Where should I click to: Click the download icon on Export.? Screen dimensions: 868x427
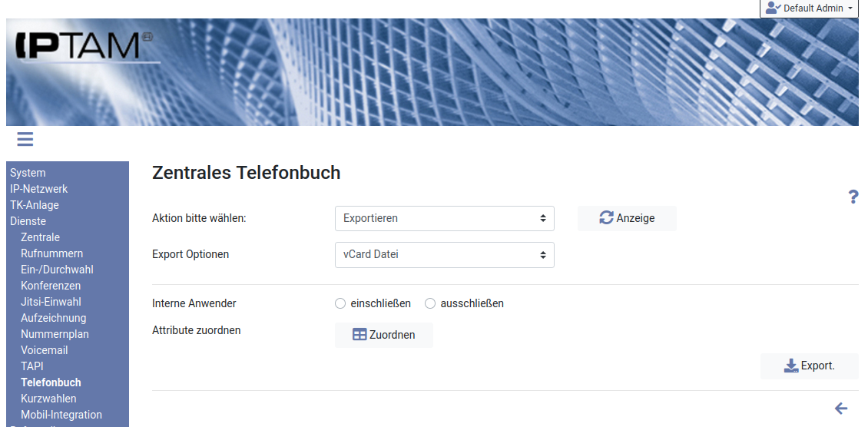(x=791, y=366)
